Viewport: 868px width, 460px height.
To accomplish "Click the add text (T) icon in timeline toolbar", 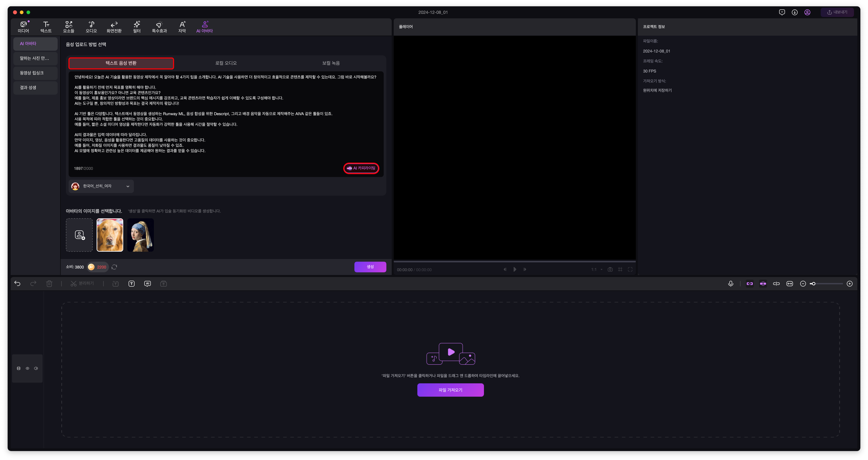I will 131,284.
